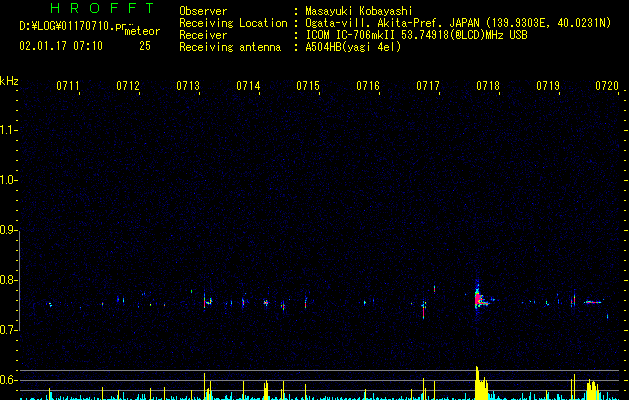Image resolution: width=629 pixels, height=400 pixels.
Task: Click the yellow intensity peak cluster before 0720
Action: pos(592,389)
